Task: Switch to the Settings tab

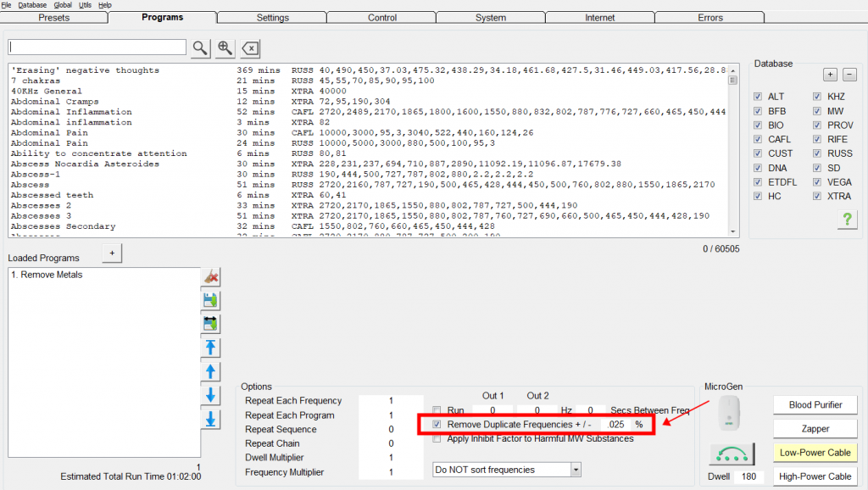Action: tap(271, 17)
